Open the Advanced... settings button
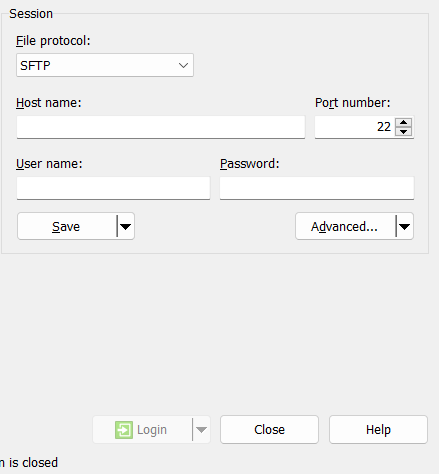The image size is (439, 474). tap(345, 226)
